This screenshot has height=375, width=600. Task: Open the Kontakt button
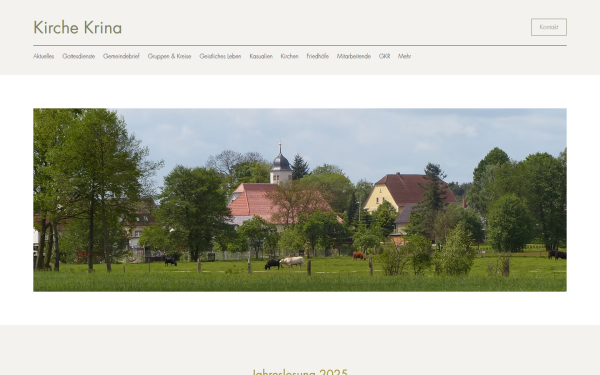[x=549, y=27]
